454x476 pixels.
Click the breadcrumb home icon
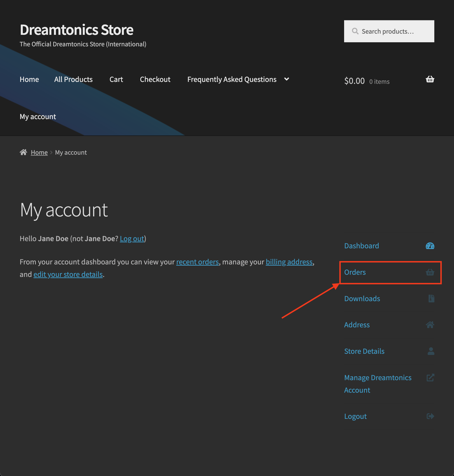pos(24,152)
